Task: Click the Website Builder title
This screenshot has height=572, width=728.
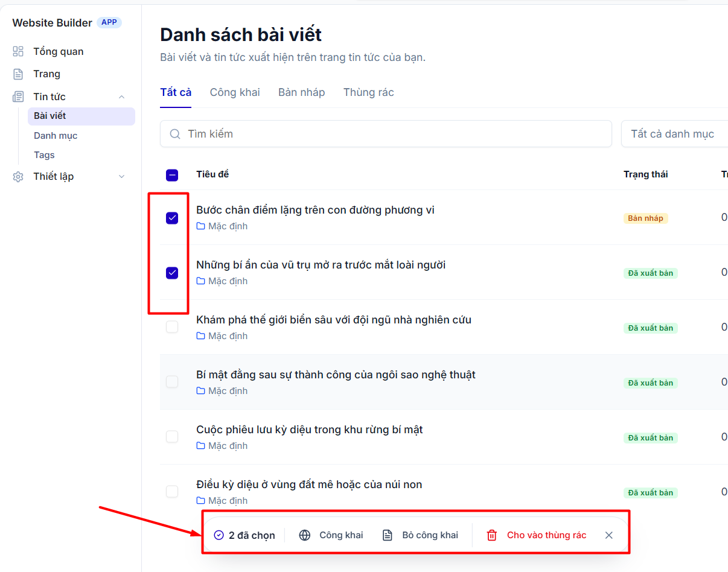Action: pos(53,23)
